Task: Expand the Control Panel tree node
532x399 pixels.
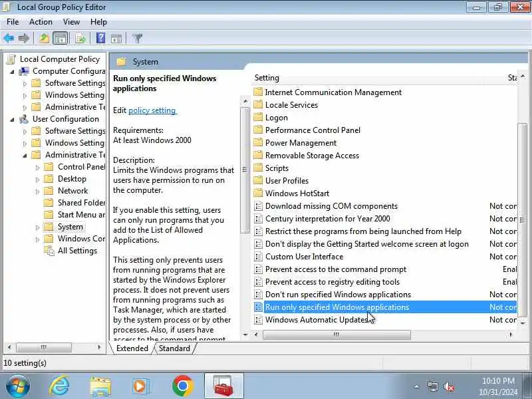Action: click(x=37, y=168)
